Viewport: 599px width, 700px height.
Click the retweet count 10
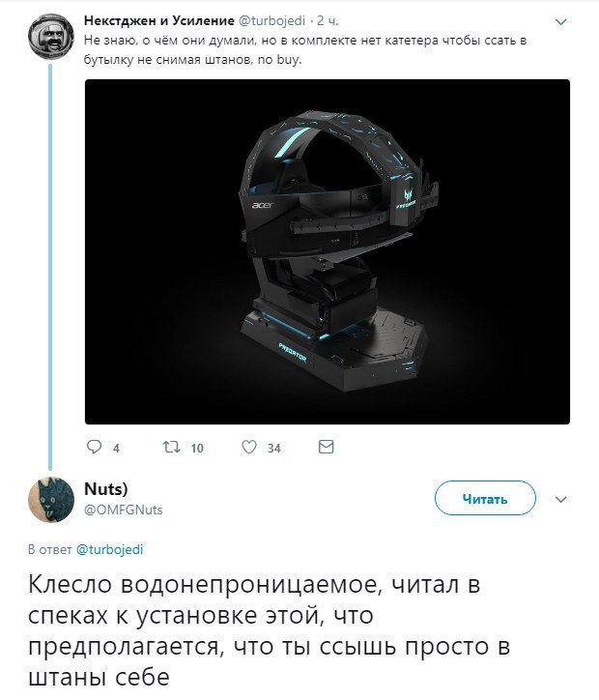(x=197, y=449)
